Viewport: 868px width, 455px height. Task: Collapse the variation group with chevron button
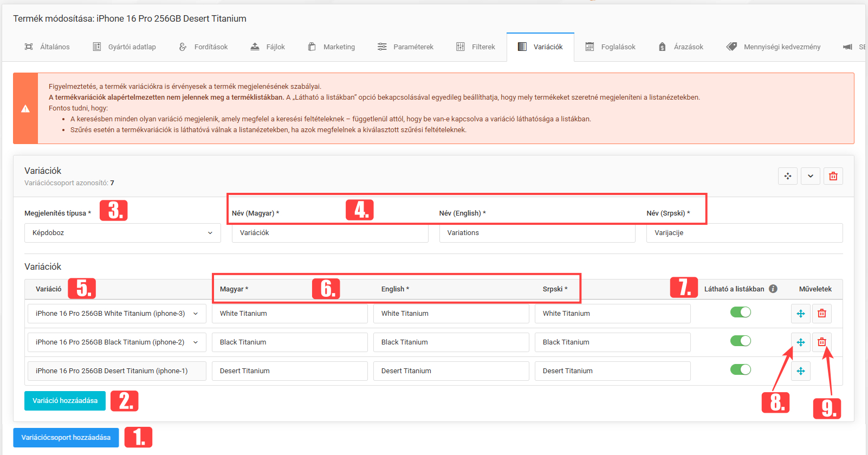pyautogui.click(x=810, y=176)
